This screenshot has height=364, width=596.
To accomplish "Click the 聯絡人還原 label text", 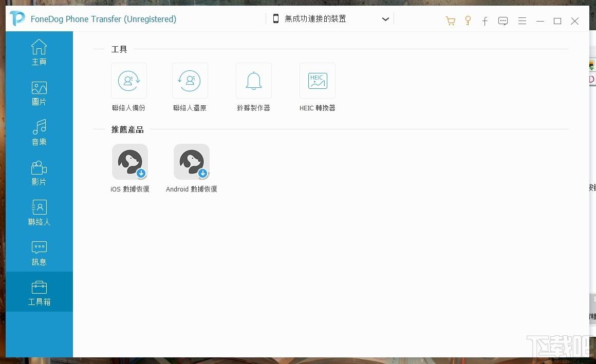I will [x=190, y=108].
